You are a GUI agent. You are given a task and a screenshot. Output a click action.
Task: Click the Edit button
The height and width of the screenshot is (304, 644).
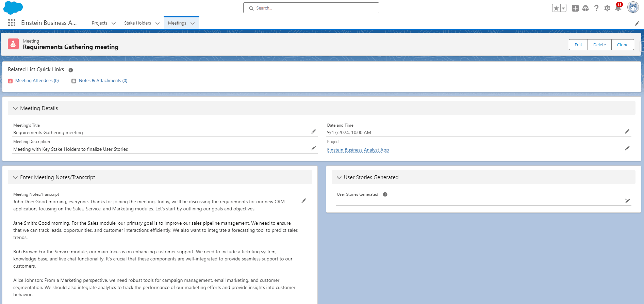(x=578, y=45)
